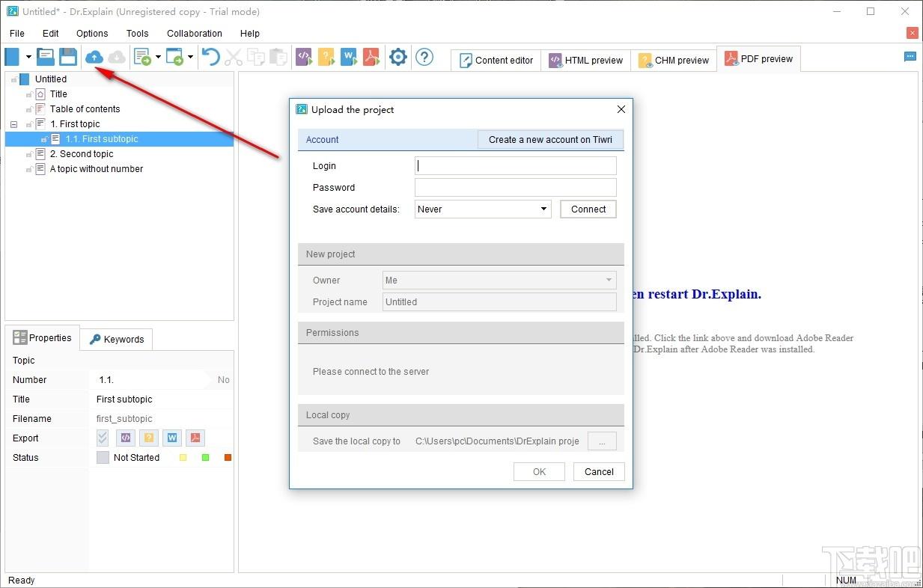Select 1.1. First subtopic in tree
923x588 pixels.
[x=102, y=139]
